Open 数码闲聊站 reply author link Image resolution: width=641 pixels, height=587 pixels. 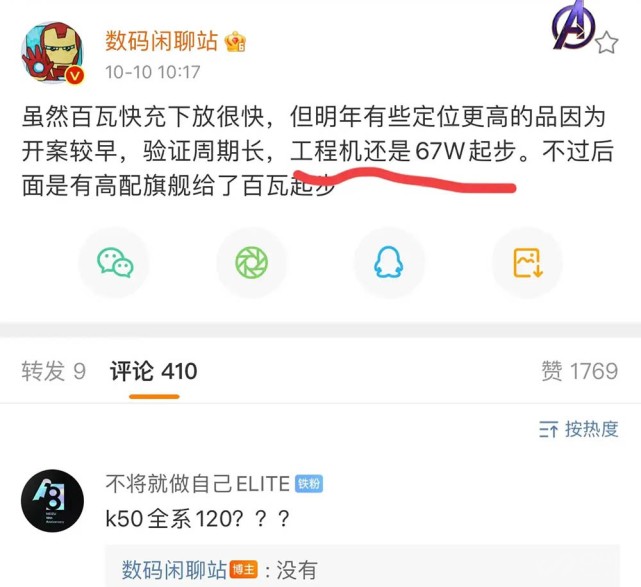[x=174, y=570]
